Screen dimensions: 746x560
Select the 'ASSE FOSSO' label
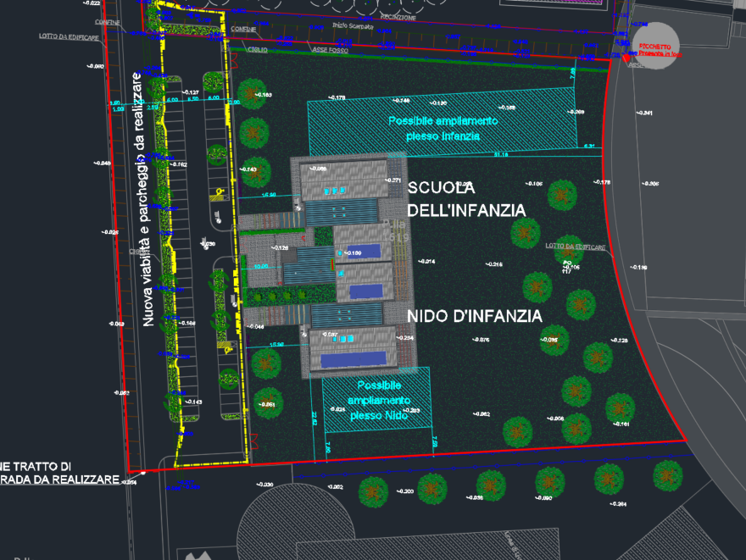(330, 50)
